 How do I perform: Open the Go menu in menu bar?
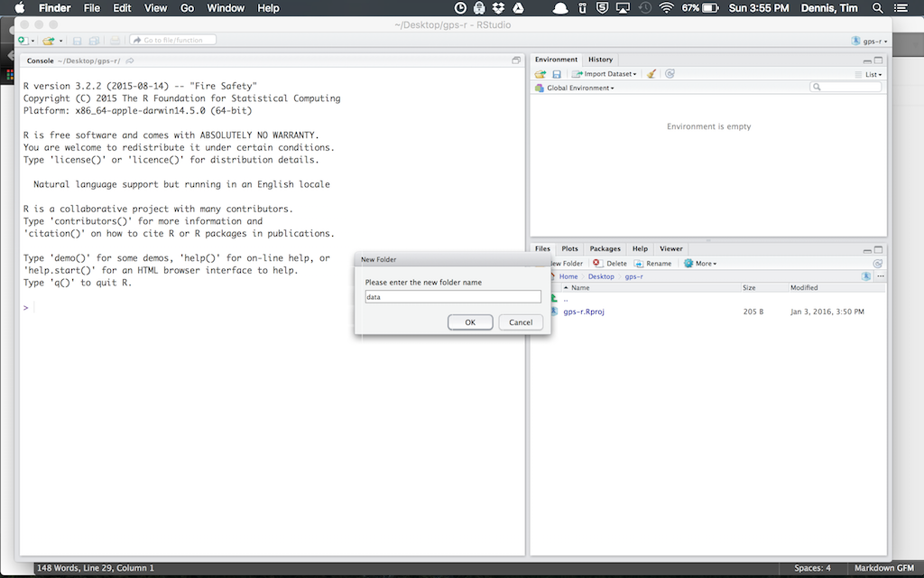pos(187,7)
